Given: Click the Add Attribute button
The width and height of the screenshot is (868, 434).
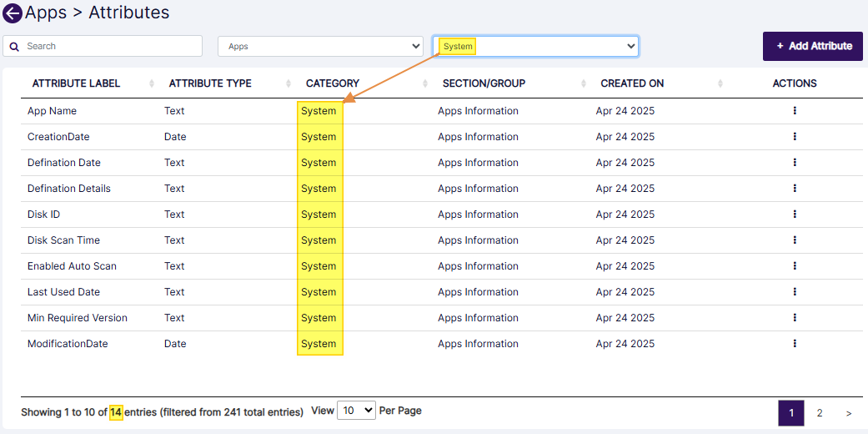Looking at the screenshot, I should pos(813,46).
